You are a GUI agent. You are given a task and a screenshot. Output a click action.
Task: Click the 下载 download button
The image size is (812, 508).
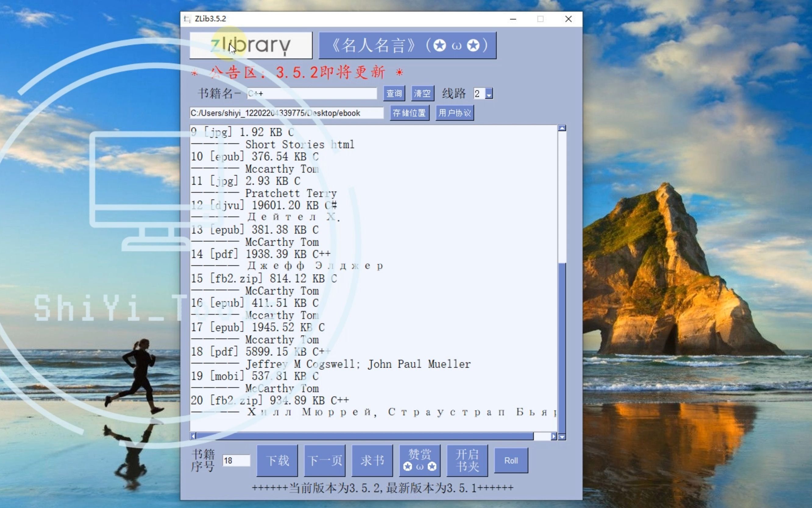(x=277, y=460)
